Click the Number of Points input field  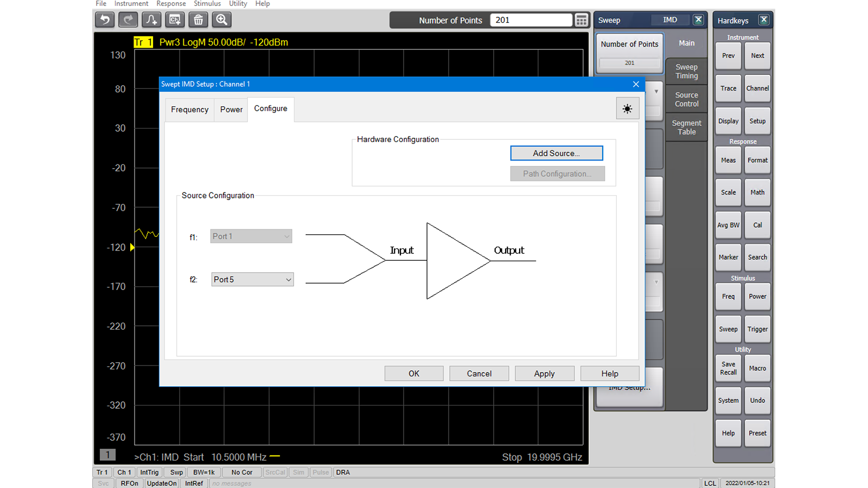point(531,20)
